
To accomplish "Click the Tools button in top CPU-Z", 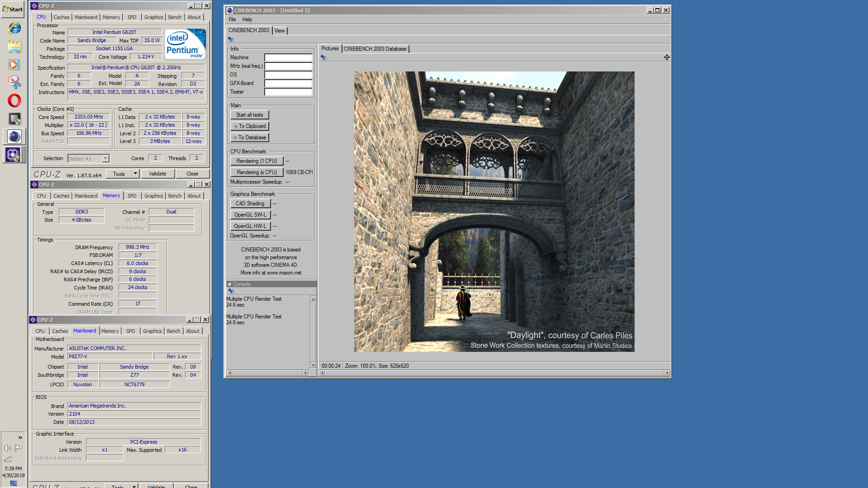I will point(119,174).
